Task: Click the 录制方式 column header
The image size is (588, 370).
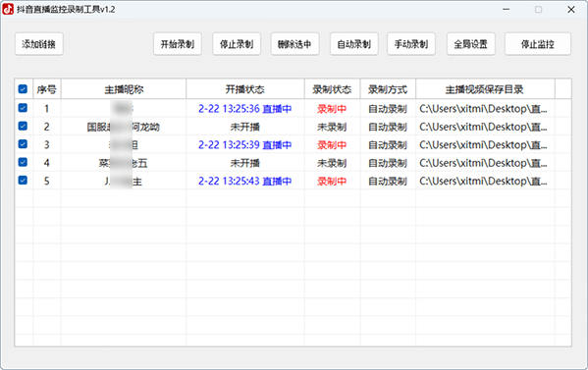Action: coord(388,89)
